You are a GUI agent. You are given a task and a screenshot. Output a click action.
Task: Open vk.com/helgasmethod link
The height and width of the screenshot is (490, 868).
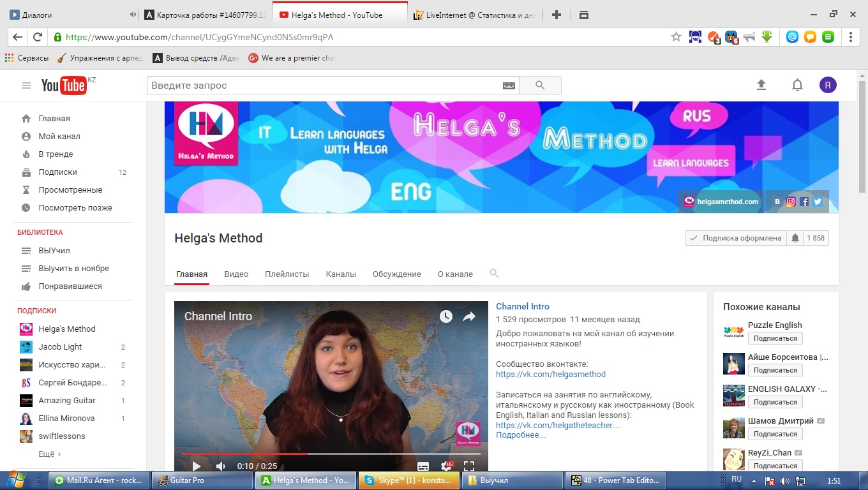[551, 375]
